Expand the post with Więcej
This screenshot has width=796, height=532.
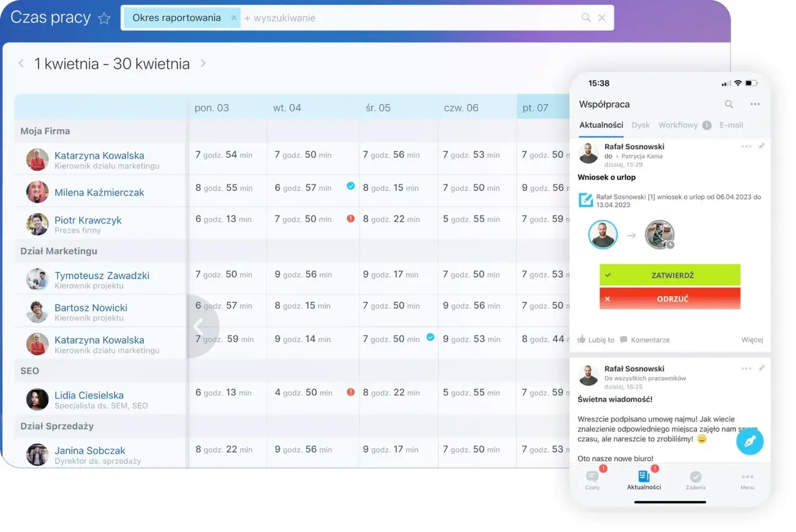752,339
